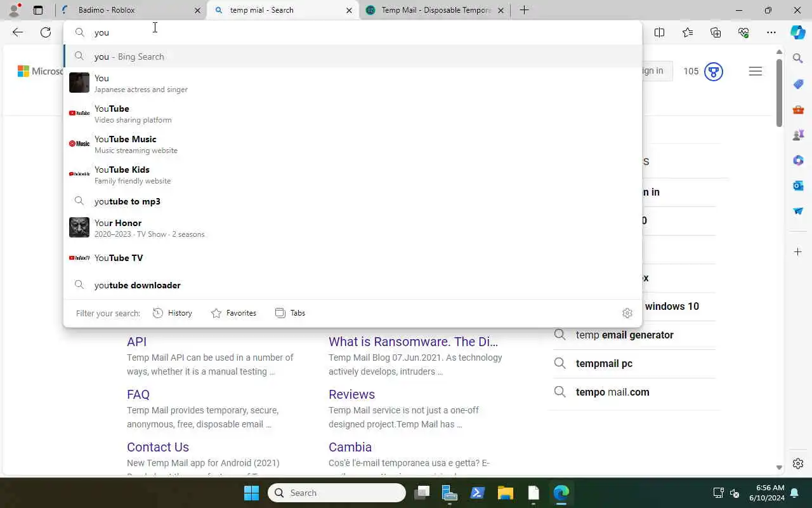Open the sidebar Tools briefcase icon
The image size is (812, 508).
[x=798, y=109]
